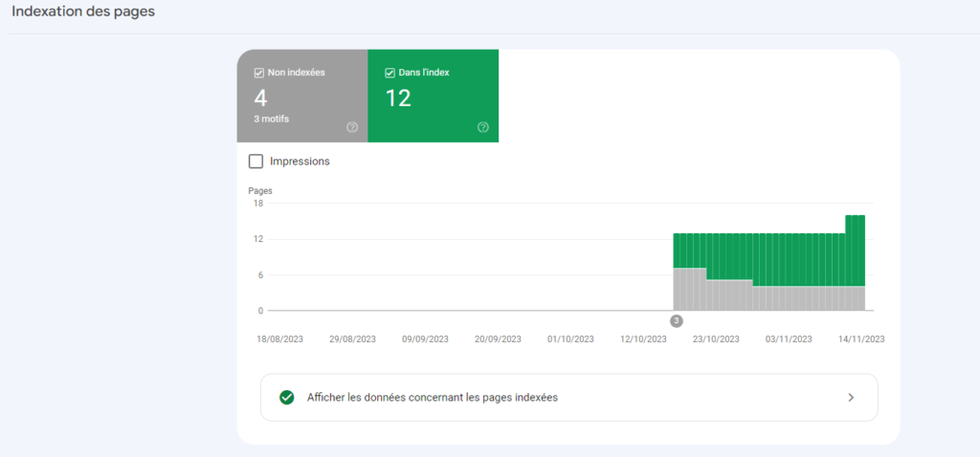Viewport: 980px width, 457px height.
Task: Select the green Dans l'index summary card
Action: (x=433, y=96)
